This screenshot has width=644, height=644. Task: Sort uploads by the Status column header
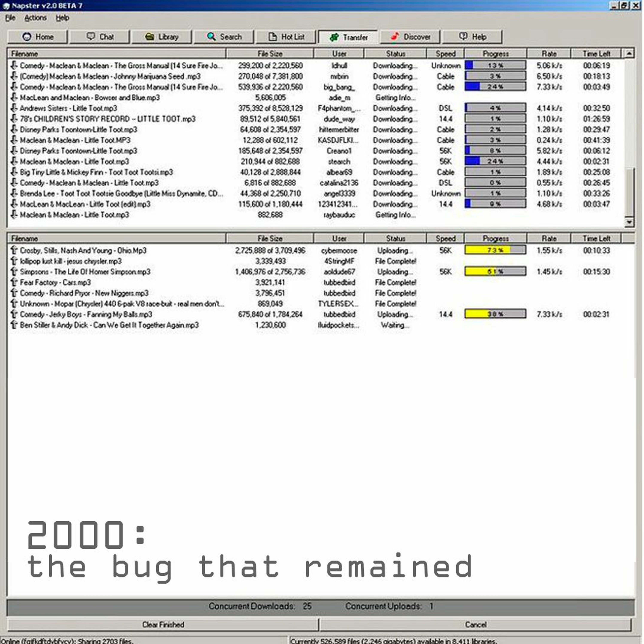395,238
